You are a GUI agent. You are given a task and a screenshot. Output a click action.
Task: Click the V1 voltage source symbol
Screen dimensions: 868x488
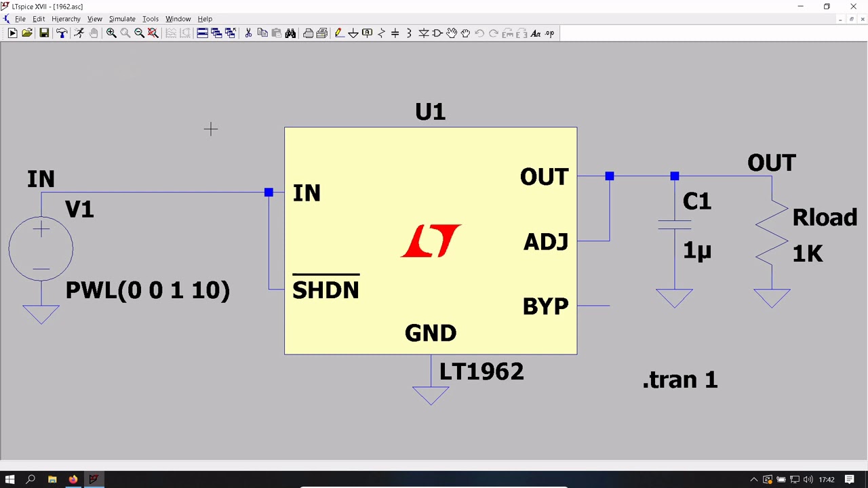(41, 249)
